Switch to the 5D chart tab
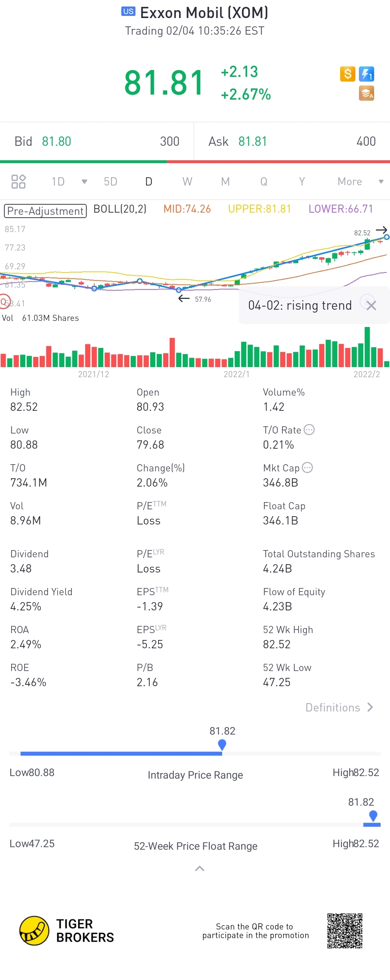 pyautogui.click(x=110, y=182)
